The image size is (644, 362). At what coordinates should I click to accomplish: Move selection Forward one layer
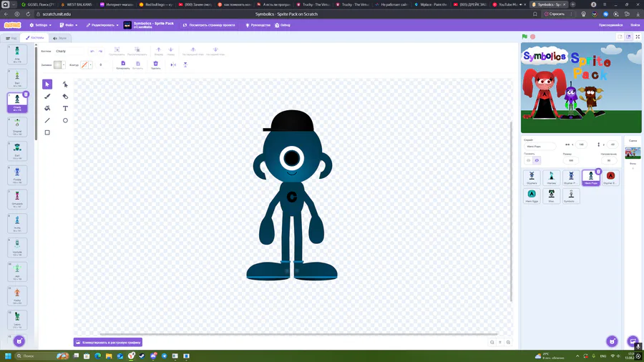click(x=159, y=49)
